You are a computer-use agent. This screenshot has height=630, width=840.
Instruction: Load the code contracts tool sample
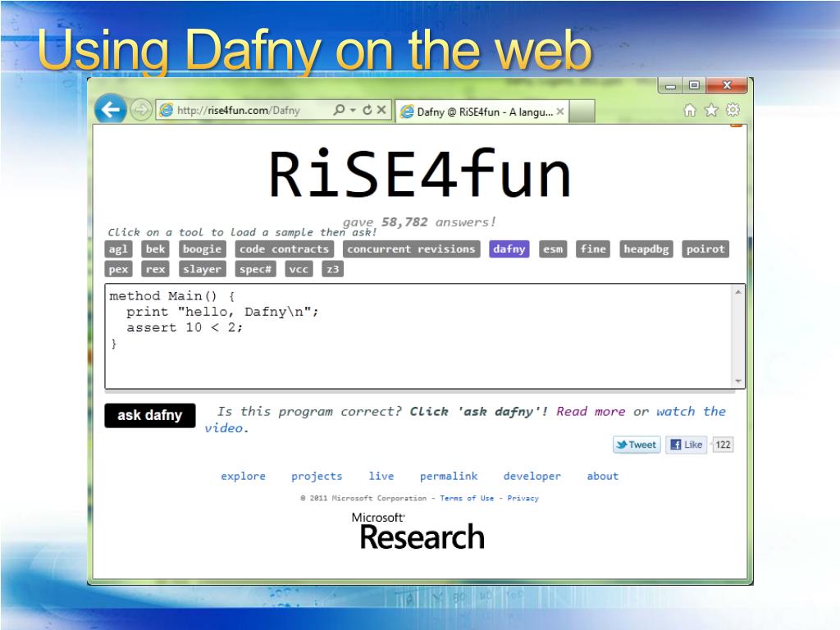coord(284,249)
